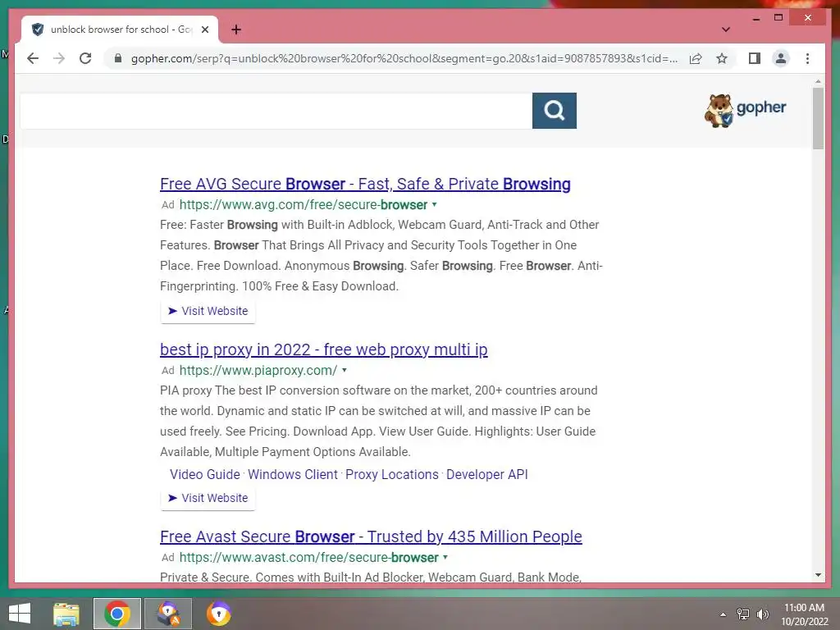Open the Proxy Locations sitelink

point(391,475)
